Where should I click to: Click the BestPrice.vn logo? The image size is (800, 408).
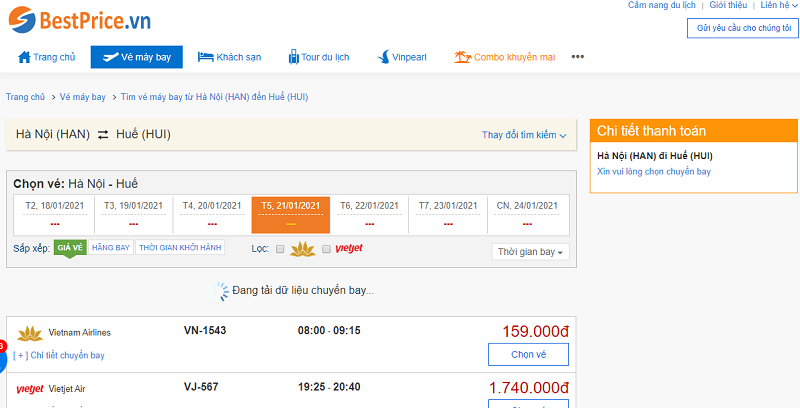pyautogui.click(x=80, y=20)
